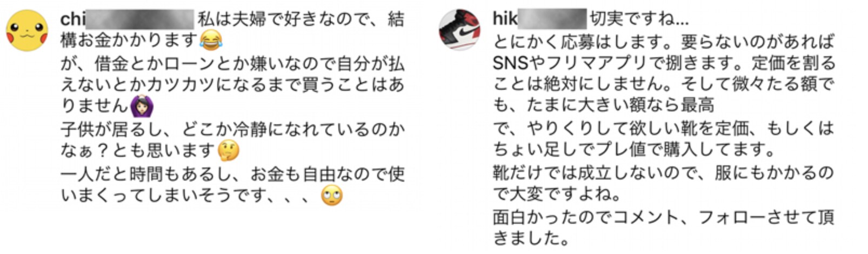The image size is (868, 254).
Task: Click the laughing-crying emoji after お金かかります
Action: [211, 39]
